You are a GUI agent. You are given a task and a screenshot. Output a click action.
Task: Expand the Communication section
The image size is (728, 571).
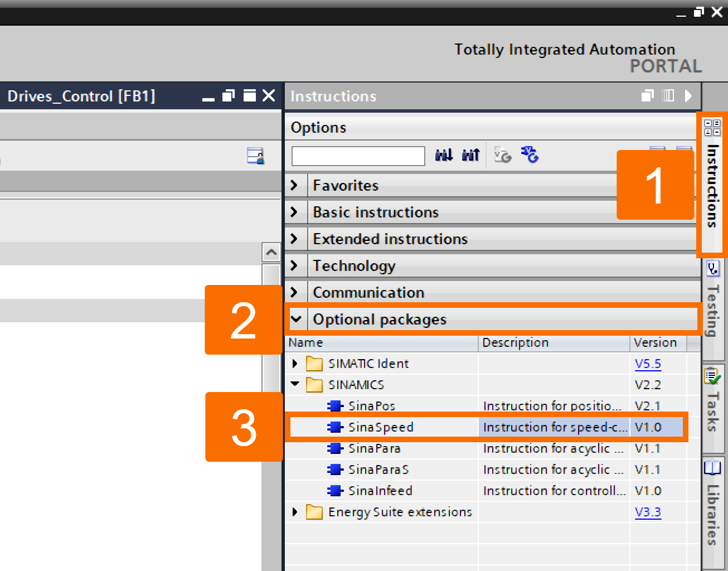(x=294, y=292)
